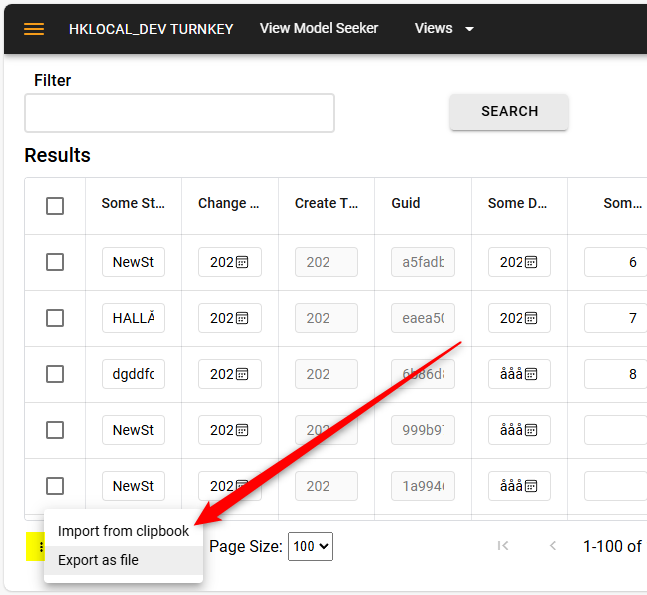Open calendar picker in NewSt row Change column
Image resolution: width=647 pixels, height=595 pixels.
pyautogui.click(x=242, y=262)
